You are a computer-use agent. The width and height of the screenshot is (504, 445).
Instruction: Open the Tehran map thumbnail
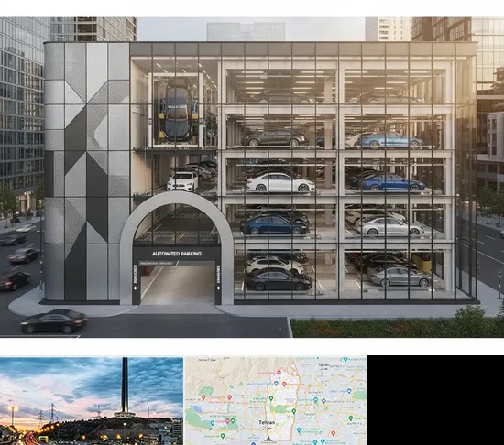pos(276,401)
